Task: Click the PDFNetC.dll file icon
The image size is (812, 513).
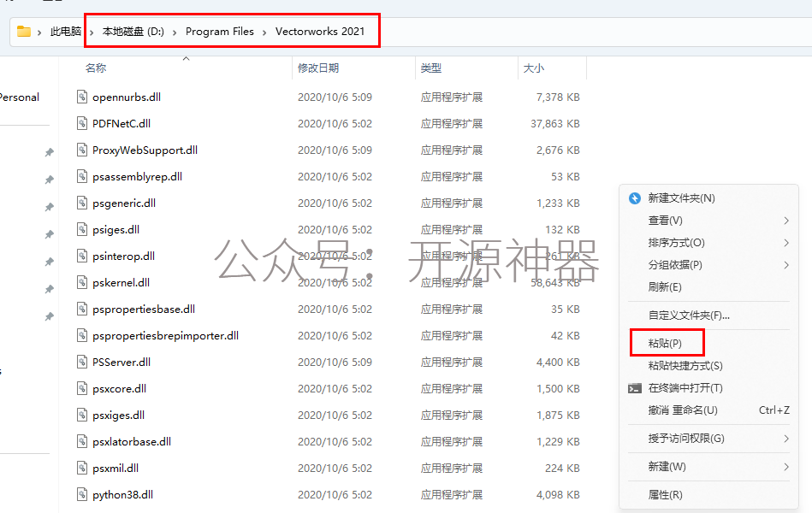Action: click(x=82, y=123)
